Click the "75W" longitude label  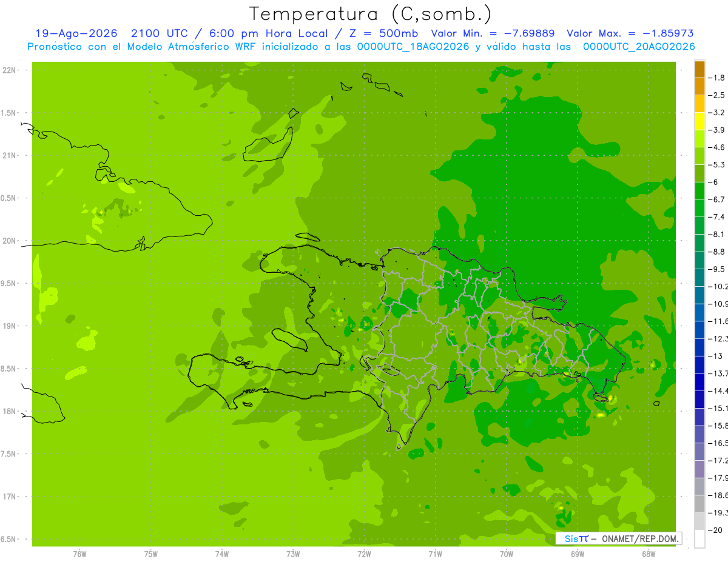pos(151,554)
